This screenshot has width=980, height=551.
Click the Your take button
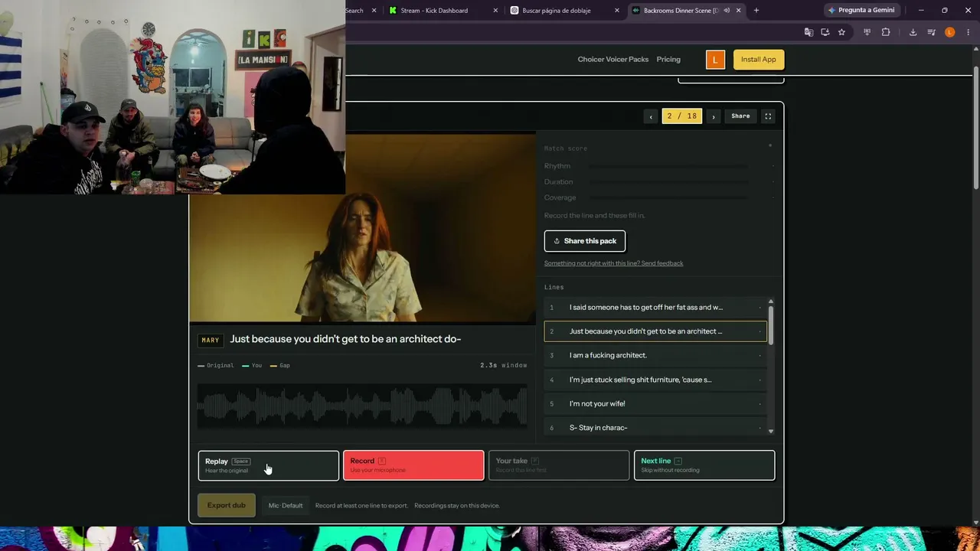point(559,465)
